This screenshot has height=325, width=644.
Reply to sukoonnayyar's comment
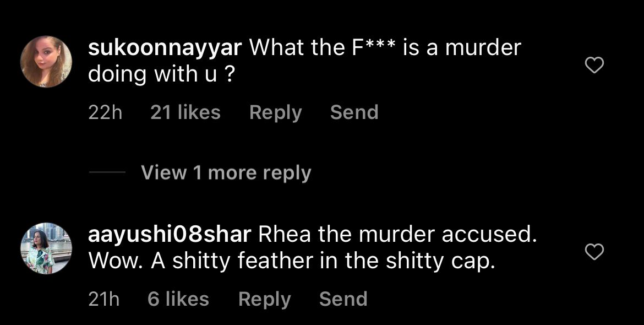(275, 112)
